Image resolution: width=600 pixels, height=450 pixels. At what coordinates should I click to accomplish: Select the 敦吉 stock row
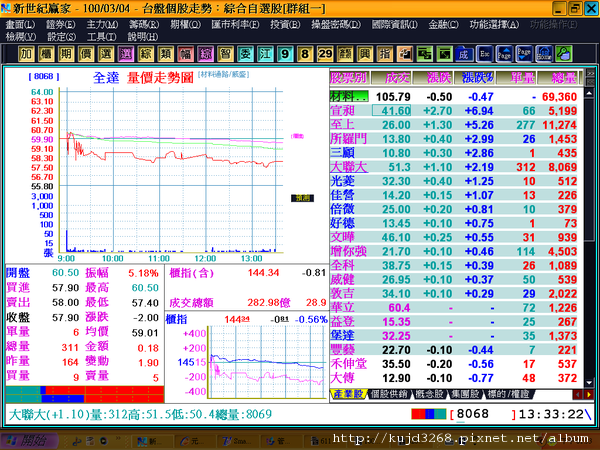click(454, 293)
